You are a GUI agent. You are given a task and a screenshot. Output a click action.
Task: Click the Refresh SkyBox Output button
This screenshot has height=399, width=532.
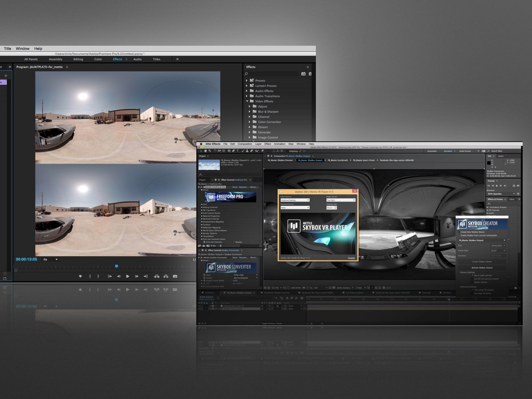pyautogui.click(x=482, y=268)
